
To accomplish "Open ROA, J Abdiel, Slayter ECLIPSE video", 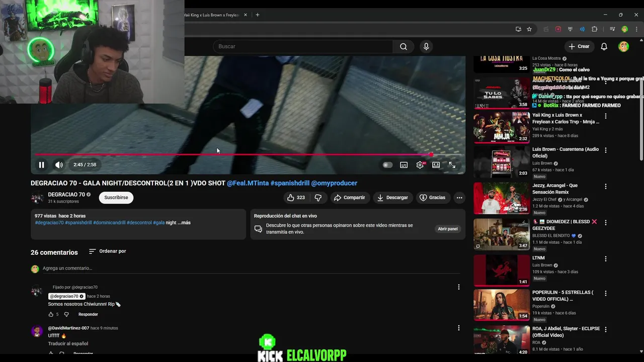I will (566, 332).
